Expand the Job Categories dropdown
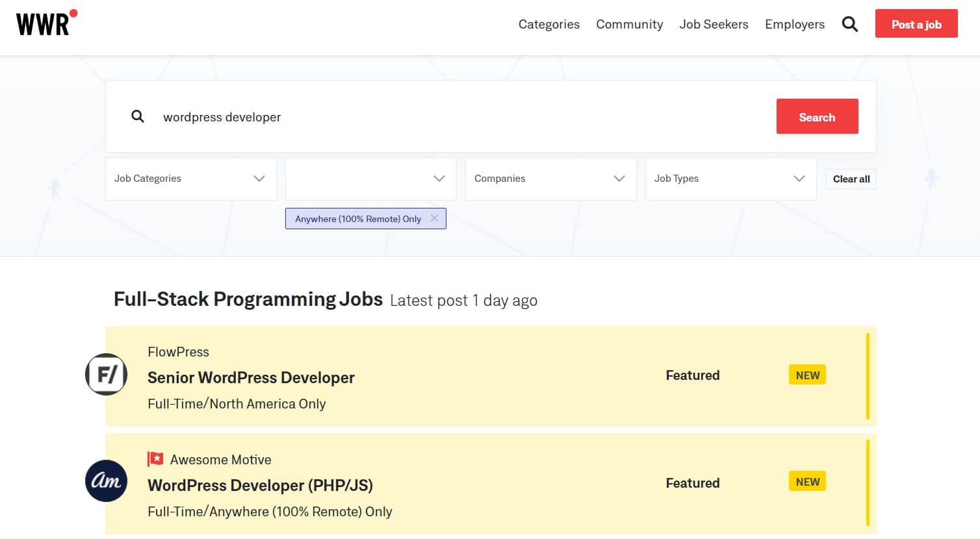Image resolution: width=980 pixels, height=539 pixels. coord(190,179)
